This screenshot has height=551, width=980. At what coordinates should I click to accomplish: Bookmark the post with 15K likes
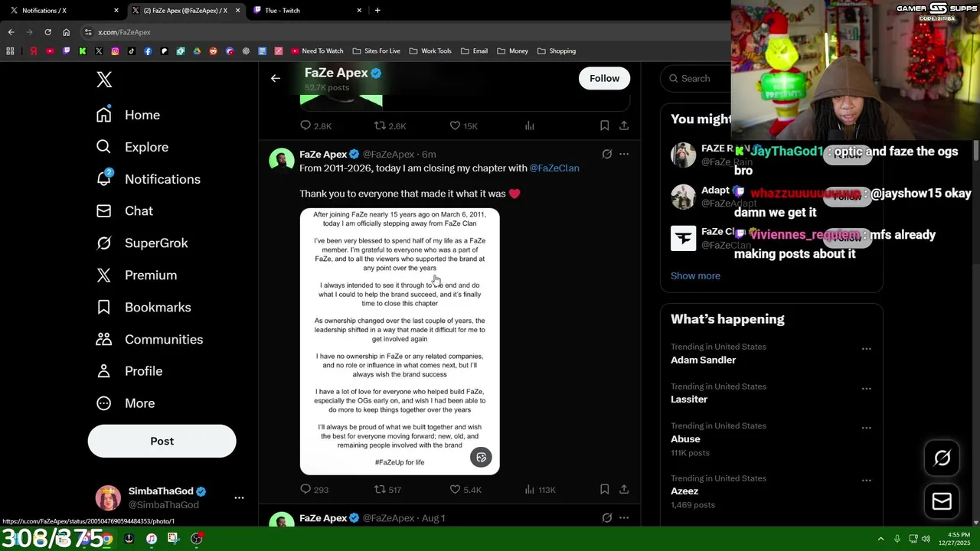click(604, 126)
